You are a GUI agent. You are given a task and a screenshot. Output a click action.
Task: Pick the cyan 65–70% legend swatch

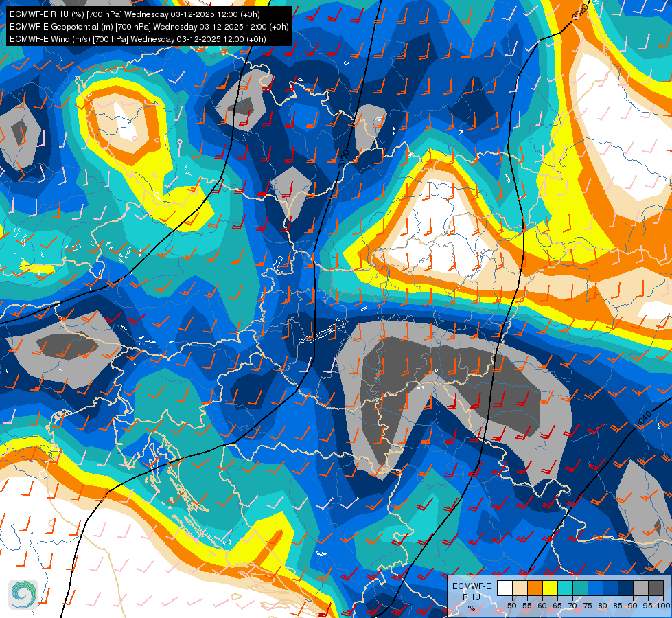(x=566, y=588)
